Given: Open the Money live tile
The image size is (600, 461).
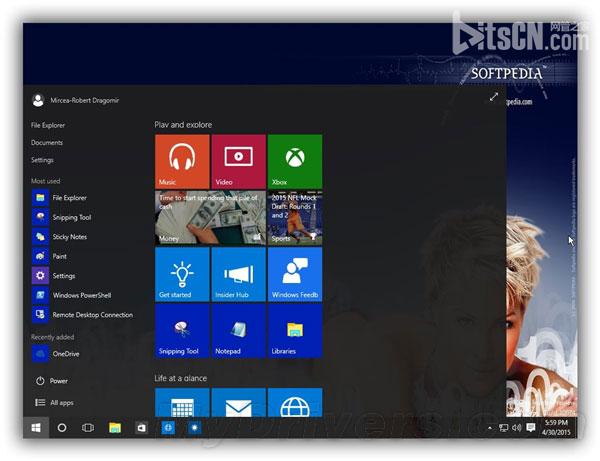Looking at the screenshot, I should 210,218.
